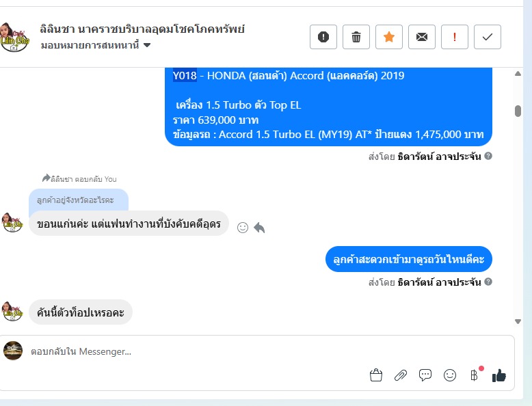This screenshot has width=532, height=406.
Task: Toggle the orange star follow-up button
Action: 389,37
